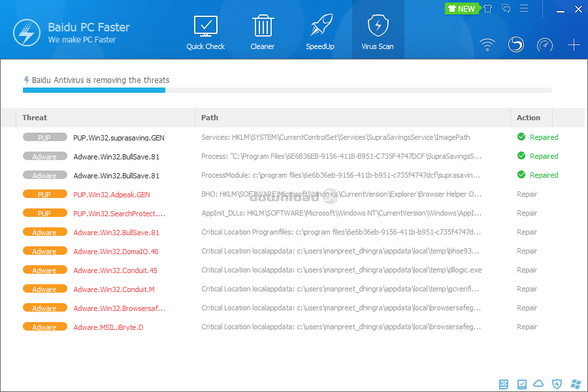588x392 pixels.
Task: Click the green NEW badge
Action: pos(462,8)
